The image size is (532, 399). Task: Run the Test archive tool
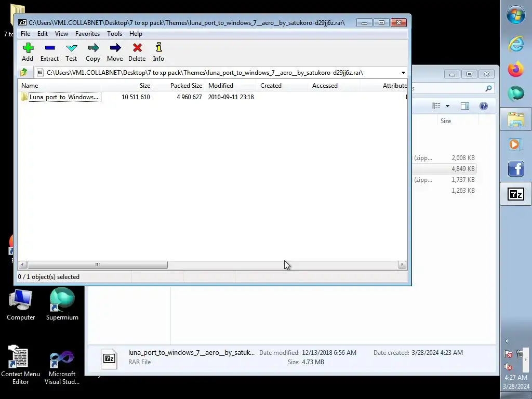point(71,52)
